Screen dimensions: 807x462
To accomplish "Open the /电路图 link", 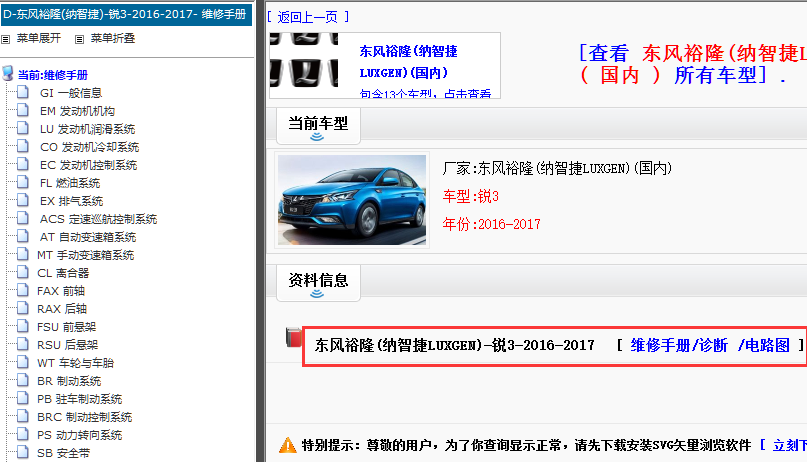I will [763, 345].
